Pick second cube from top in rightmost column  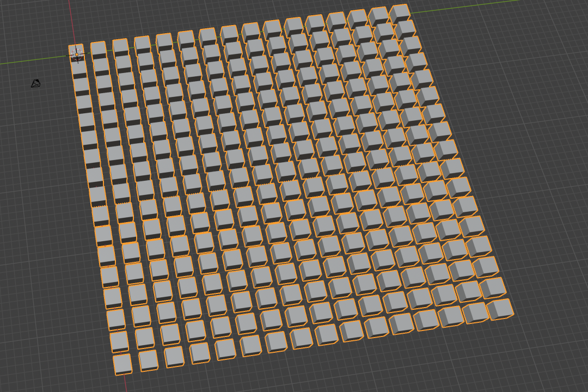405,29
